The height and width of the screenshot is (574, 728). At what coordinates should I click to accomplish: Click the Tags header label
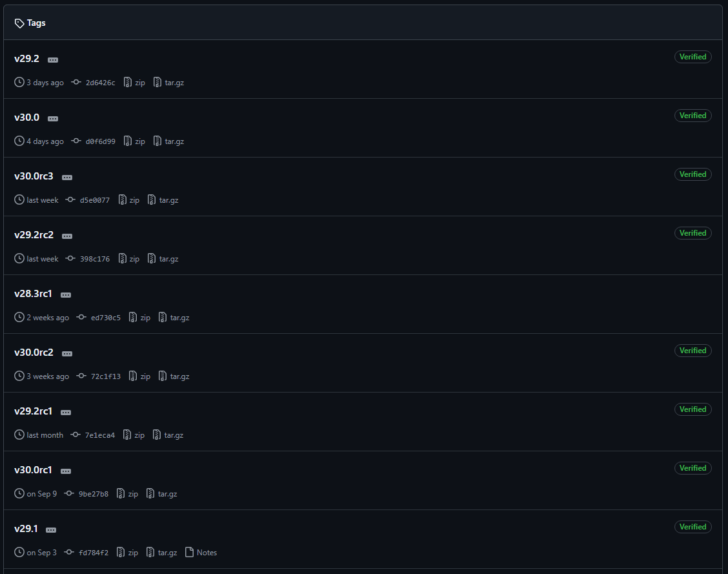click(36, 23)
